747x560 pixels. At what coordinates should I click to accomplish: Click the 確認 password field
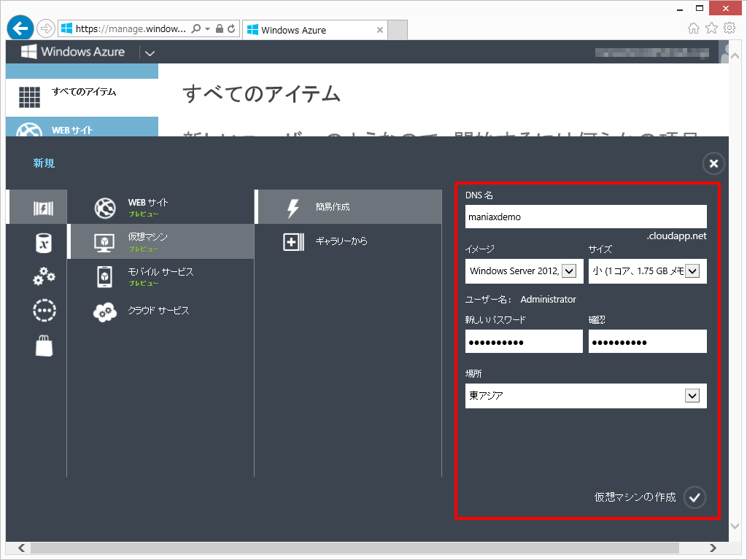(648, 342)
